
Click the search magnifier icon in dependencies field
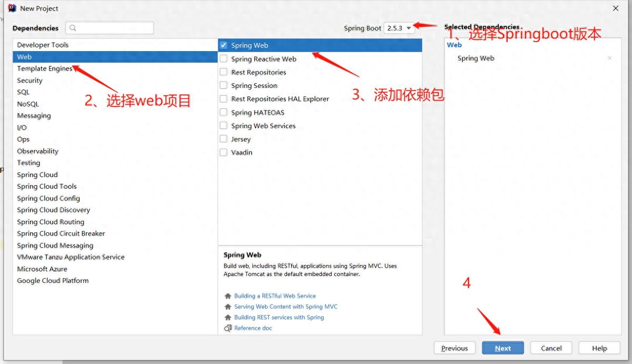click(x=73, y=28)
